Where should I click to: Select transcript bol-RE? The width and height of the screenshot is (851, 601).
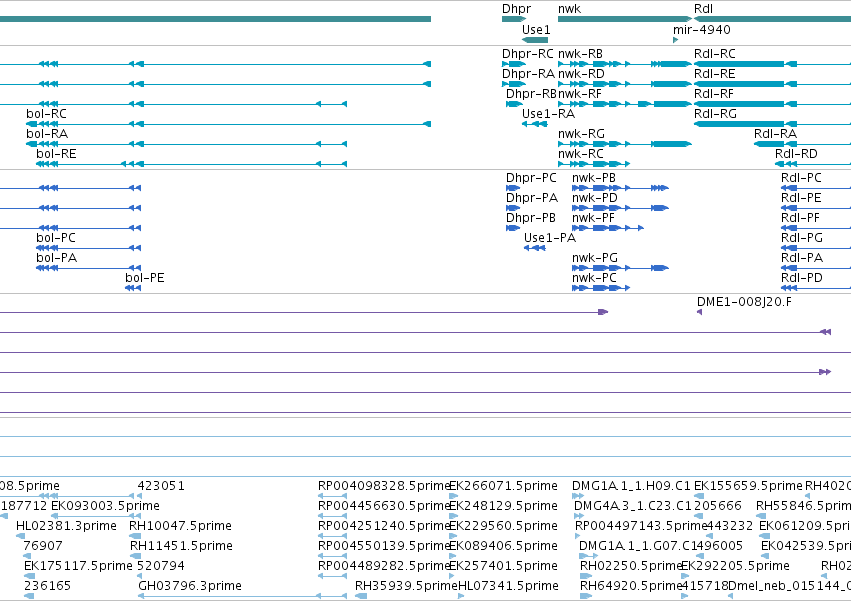click(56, 154)
